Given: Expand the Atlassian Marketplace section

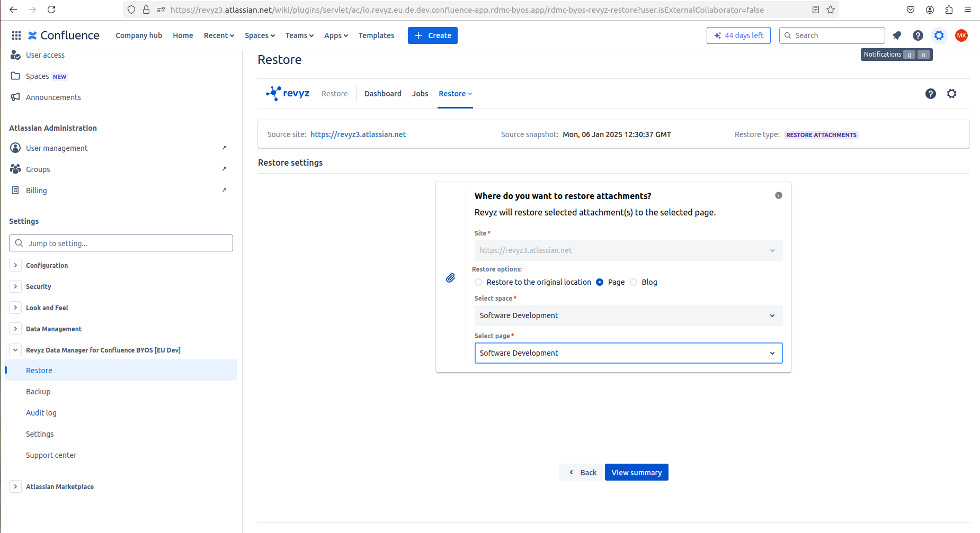Looking at the screenshot, I should (x=15, y=486).
